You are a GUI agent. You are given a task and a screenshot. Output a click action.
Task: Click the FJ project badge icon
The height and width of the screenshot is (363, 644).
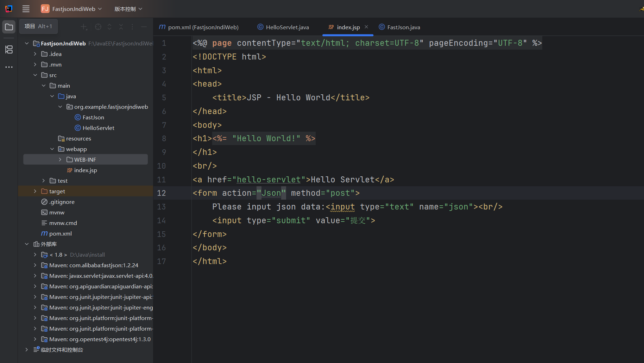45,9
